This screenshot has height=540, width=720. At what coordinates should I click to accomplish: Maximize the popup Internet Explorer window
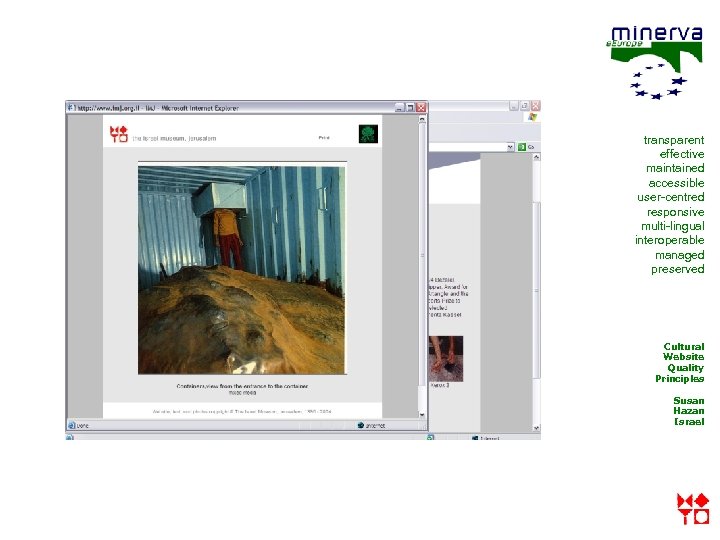tap(410, 107)
